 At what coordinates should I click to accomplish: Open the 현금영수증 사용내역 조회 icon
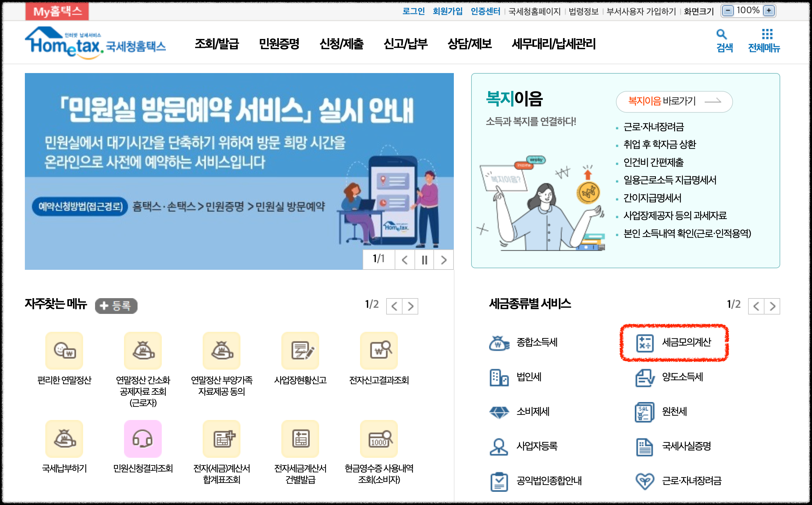point(379,439)
